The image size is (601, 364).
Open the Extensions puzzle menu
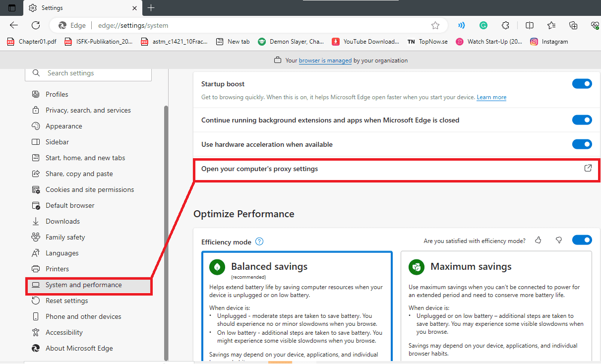tap(505, 25)
